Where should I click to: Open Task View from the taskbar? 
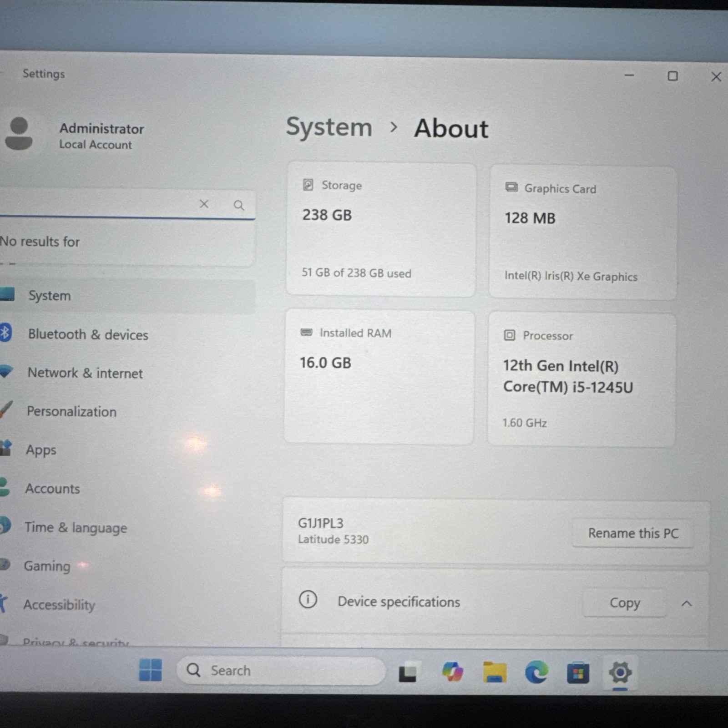(408, 672)
